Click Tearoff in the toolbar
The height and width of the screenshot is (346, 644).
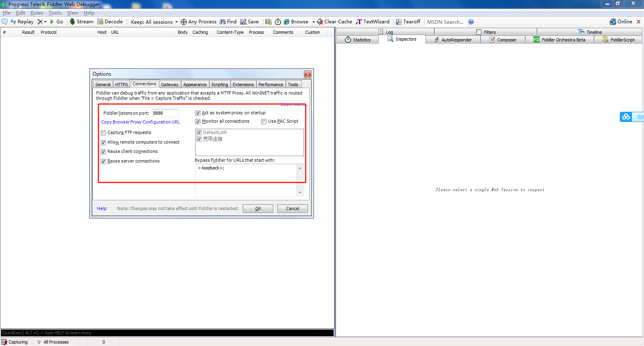(408, 22)
